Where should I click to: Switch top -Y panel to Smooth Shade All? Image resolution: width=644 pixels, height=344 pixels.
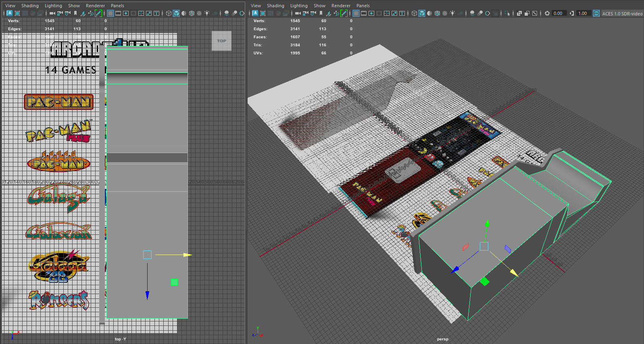pyautogui.click(x=176, y=13)
